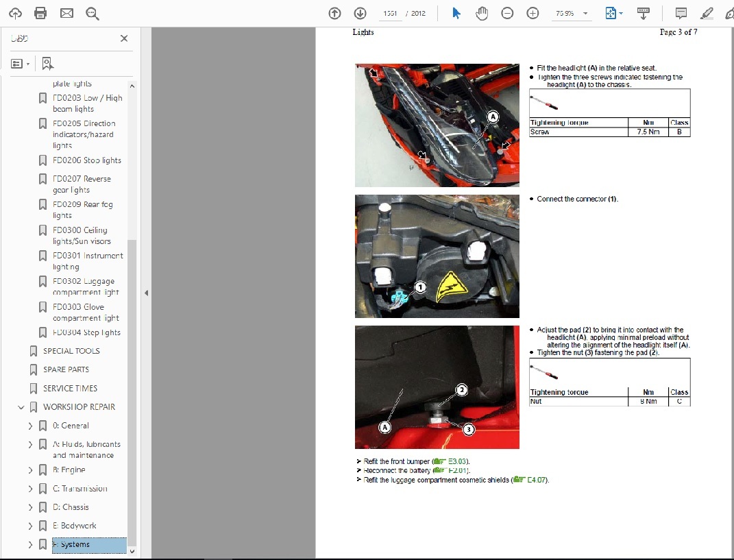Click the email envelope icon
The height and width of the screenshot is (560, 734).
click(66, 13)
